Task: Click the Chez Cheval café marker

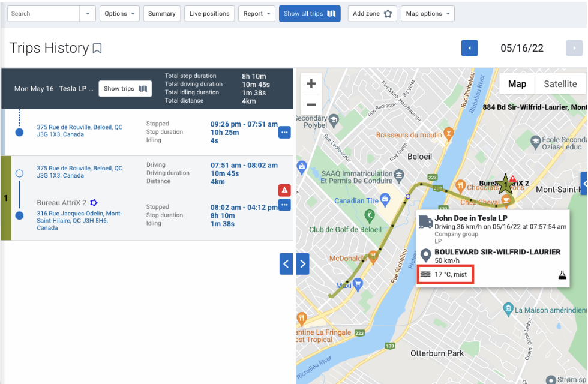Action: click(506, 200)
